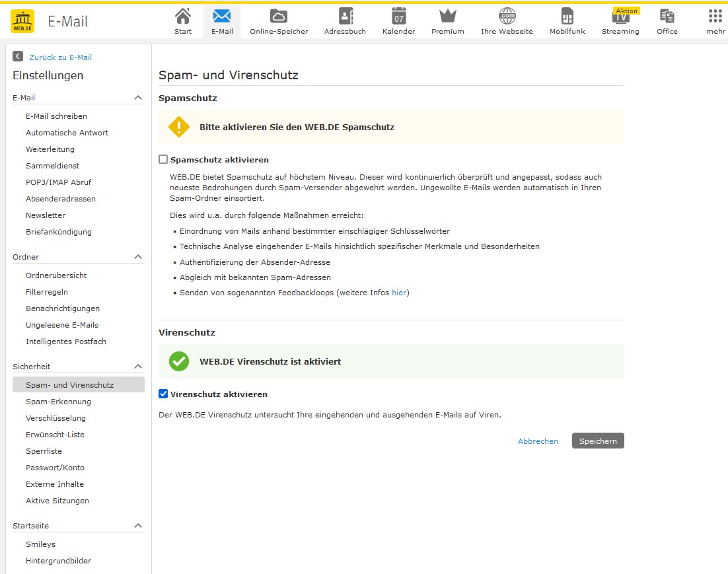Image resolution: width=728 pixels, height=574 pixels.
Task: Open Erwünscht-Liste settings
Action: click(x=55, y=435)
